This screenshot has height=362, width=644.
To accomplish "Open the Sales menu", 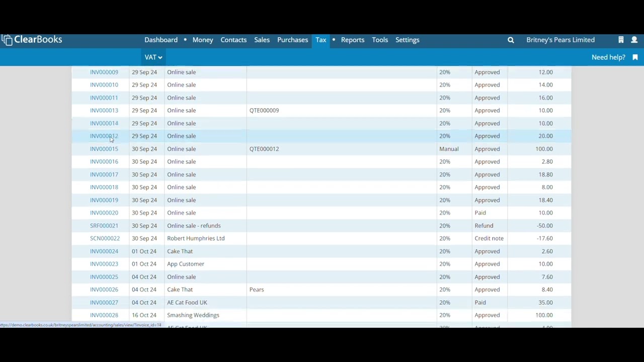I will click(x=262, y=40).
